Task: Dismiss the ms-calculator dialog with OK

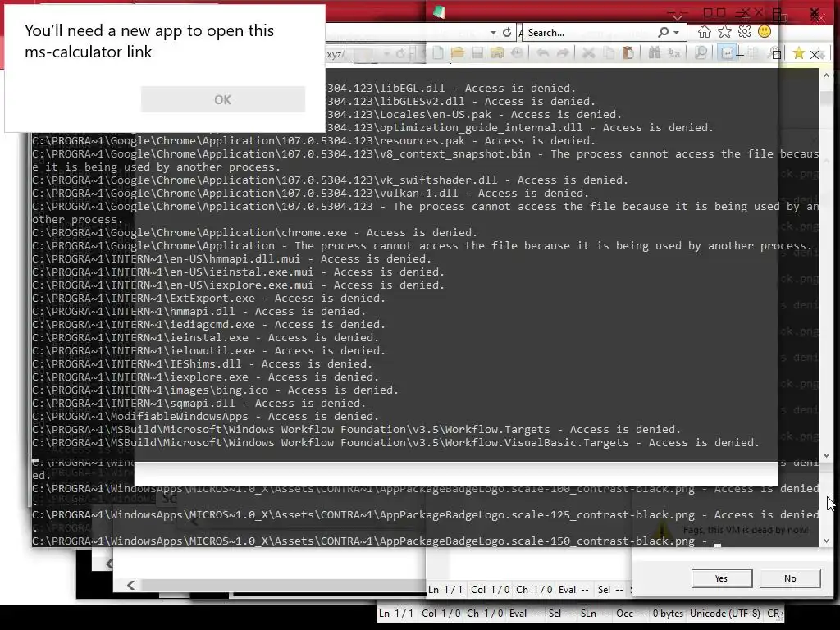Action: click(x=223, y=99)
